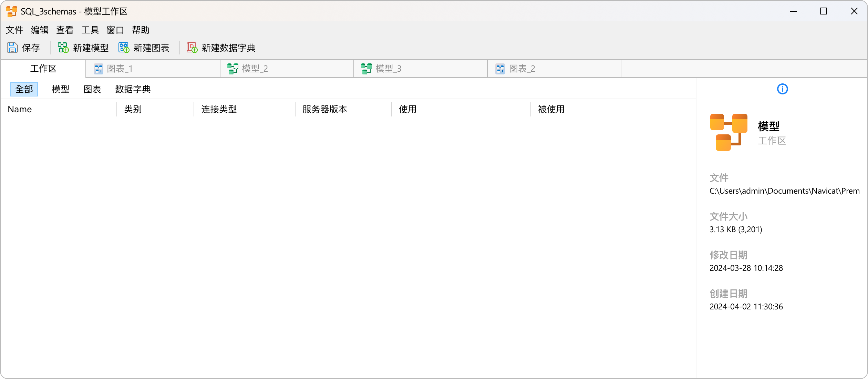The height and width of the screenshot is (379, 868).
Task: Click the 模型_2 tab icon
Action: point(233,69)
